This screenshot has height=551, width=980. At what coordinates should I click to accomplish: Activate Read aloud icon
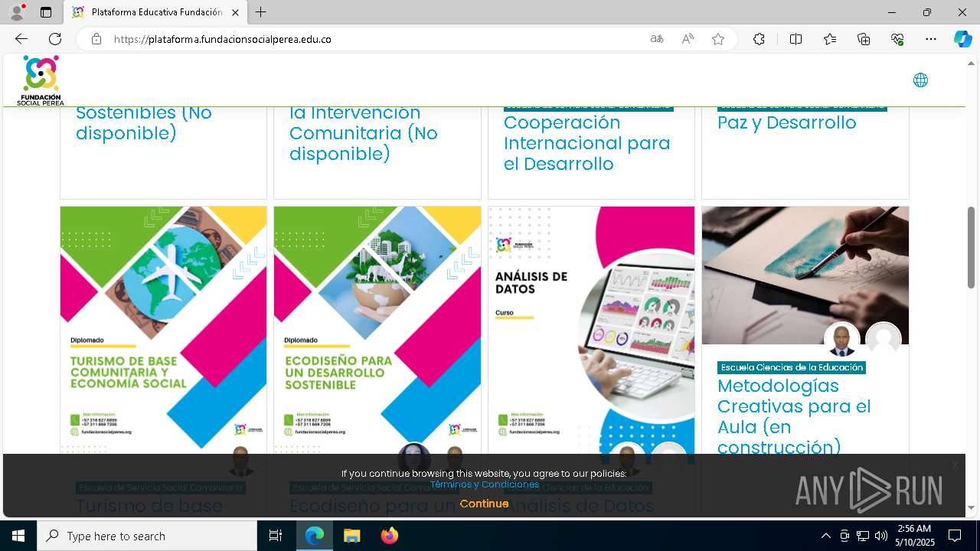click(x=688, y=39)
